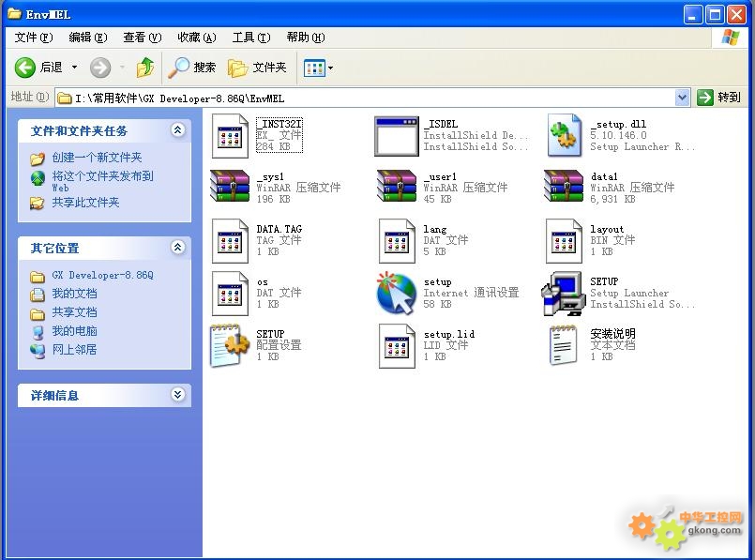Select the data1 WinRAR archive icon
Screen dimensions: 755x560
tap(564, 186)
